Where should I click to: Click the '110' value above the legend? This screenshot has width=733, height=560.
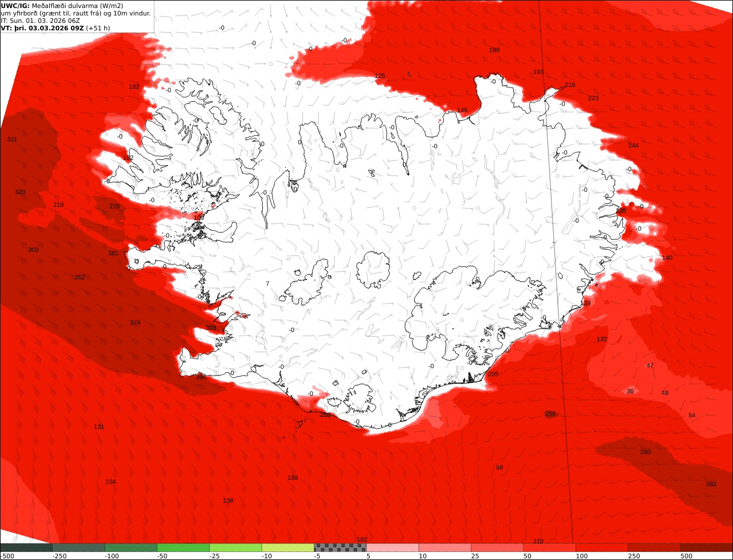[538, 542]
